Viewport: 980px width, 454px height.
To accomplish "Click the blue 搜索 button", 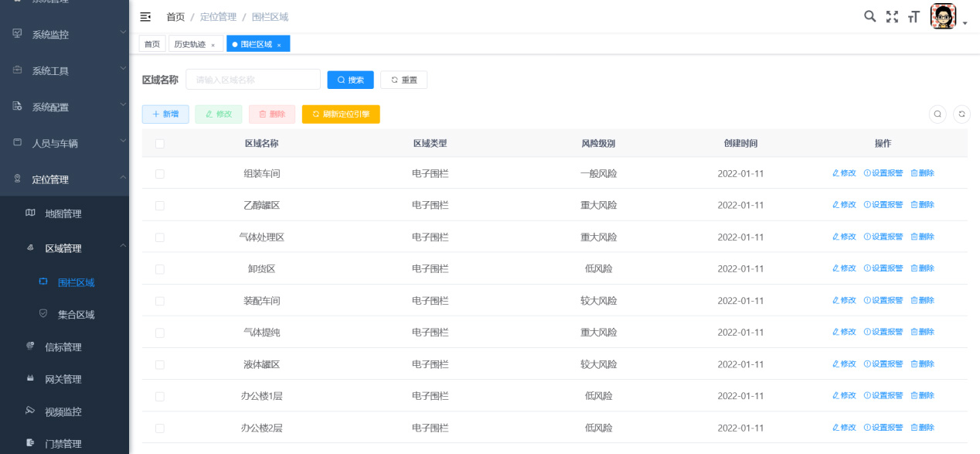I will [350, 80].
